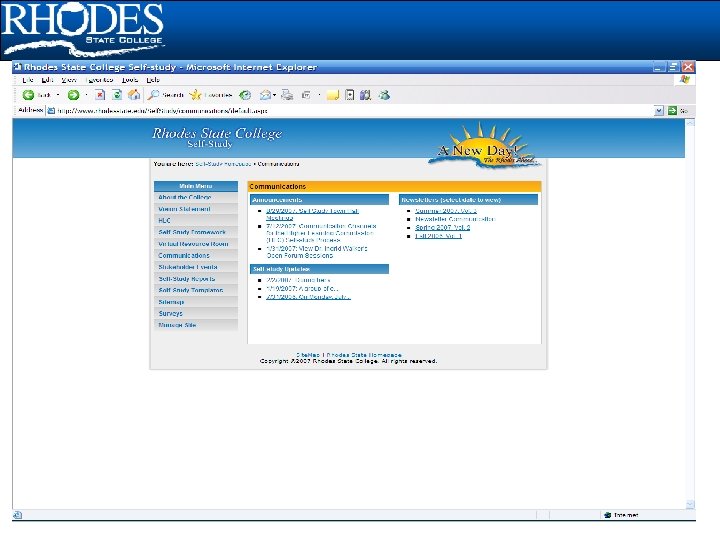Viewport: 720px width, 540px height.
Task: Click the yellow folder toolbar icon
Action: (x=332, y=95)
